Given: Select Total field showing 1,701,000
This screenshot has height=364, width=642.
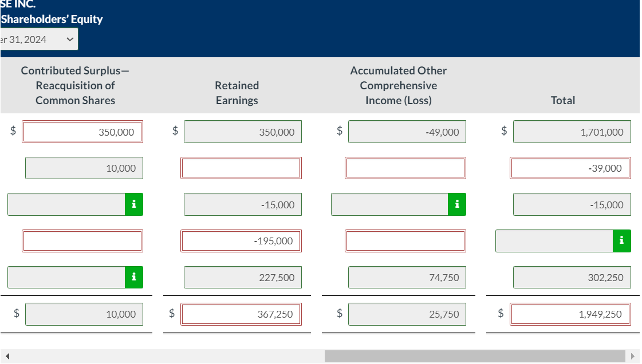Looking at the screenshot, I should click(572, 132).
